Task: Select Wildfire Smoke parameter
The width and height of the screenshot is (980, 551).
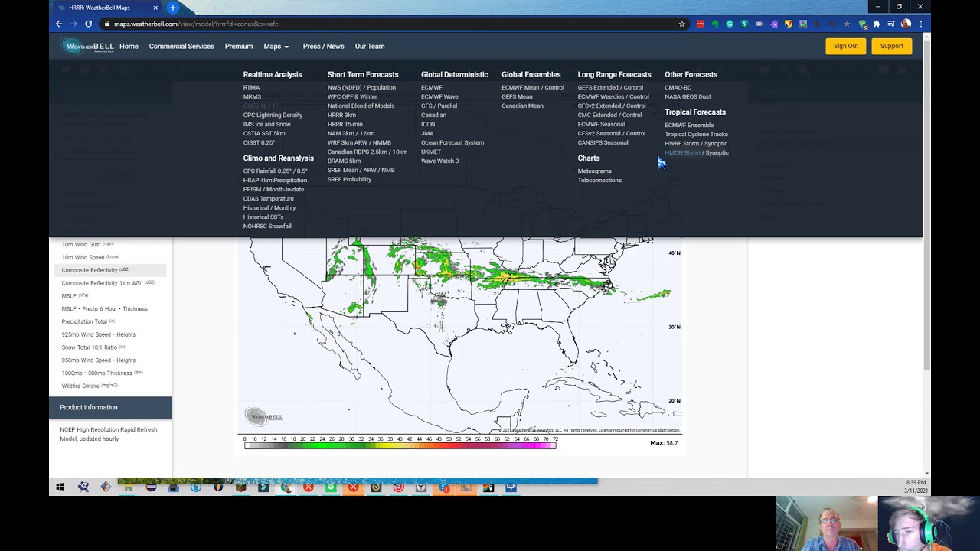Action: (90, 386)
